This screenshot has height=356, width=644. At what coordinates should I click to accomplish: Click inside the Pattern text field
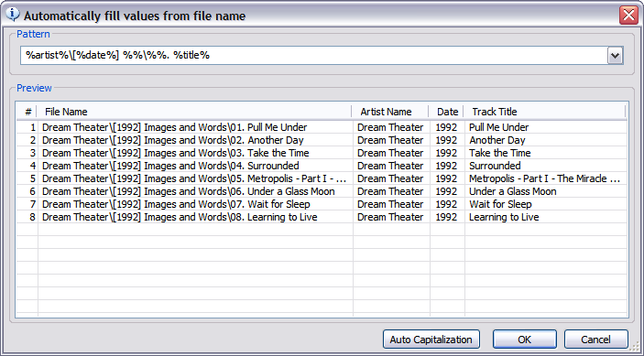click(x=314, y=56)
